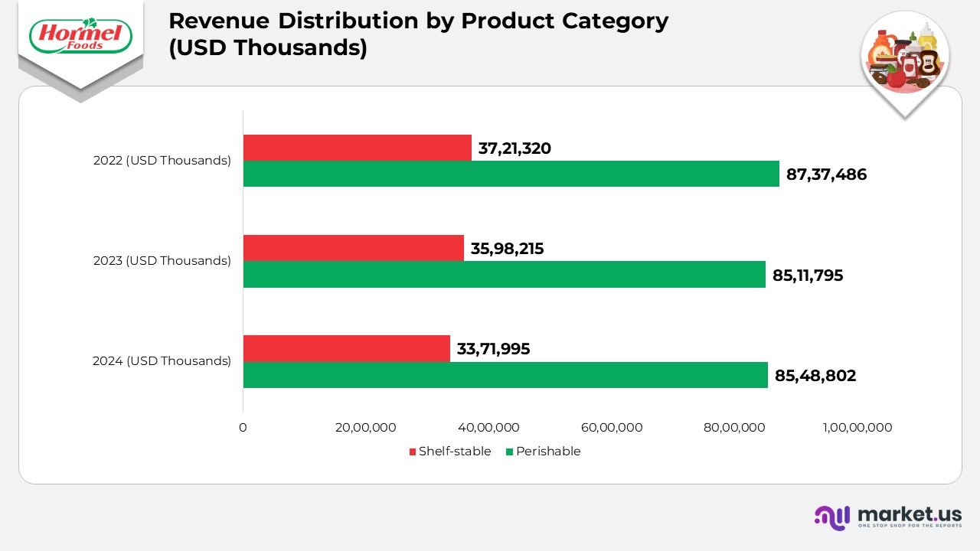Click the 2023 green Perishable bar

pyautogui.click(x=504, y=274)
